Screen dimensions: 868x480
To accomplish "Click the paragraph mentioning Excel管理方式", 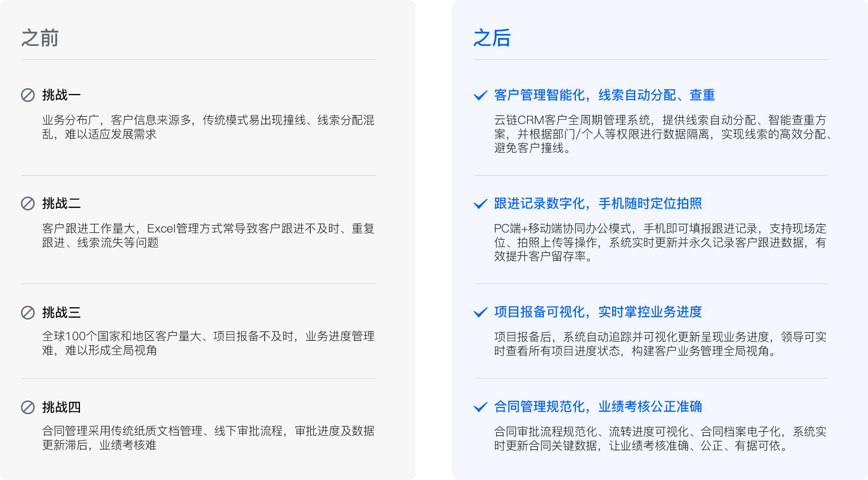I will (208, 235).
